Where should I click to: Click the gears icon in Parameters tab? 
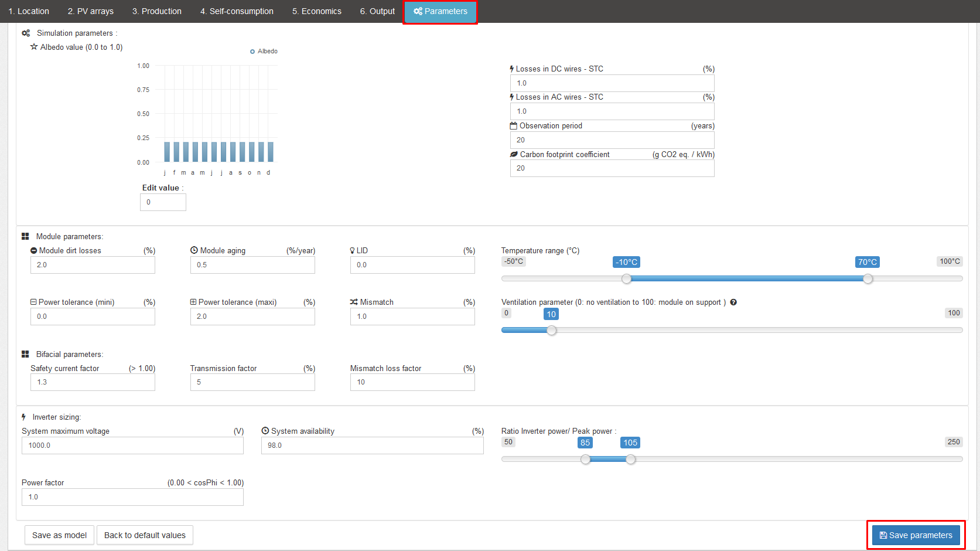[x=418, y=11]
